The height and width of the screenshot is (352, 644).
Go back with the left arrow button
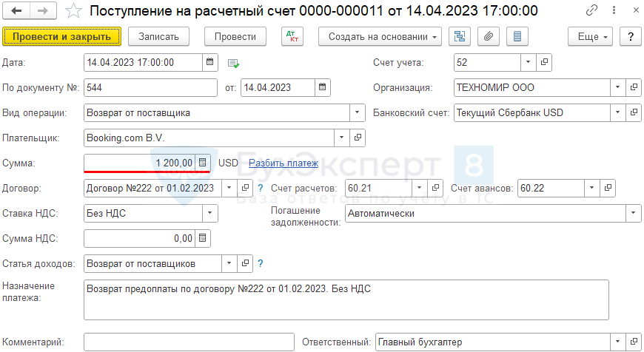point(16,11)
